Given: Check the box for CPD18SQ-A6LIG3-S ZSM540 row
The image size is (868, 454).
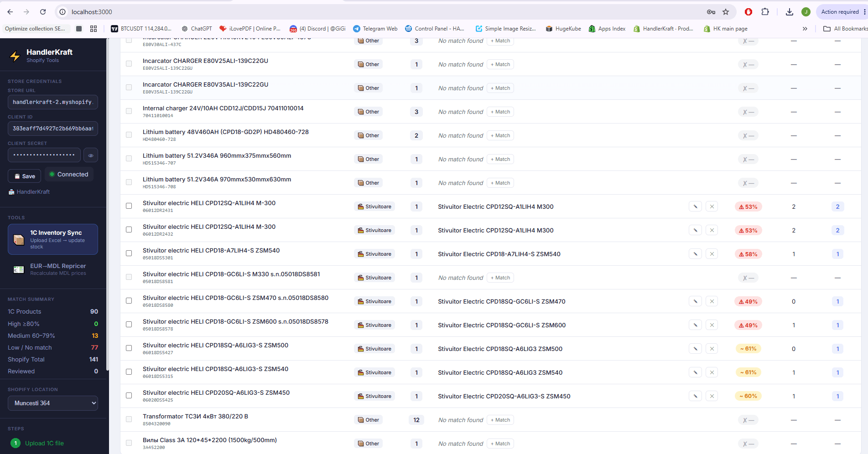Looking at the screenshot, I should pos(129,372).
